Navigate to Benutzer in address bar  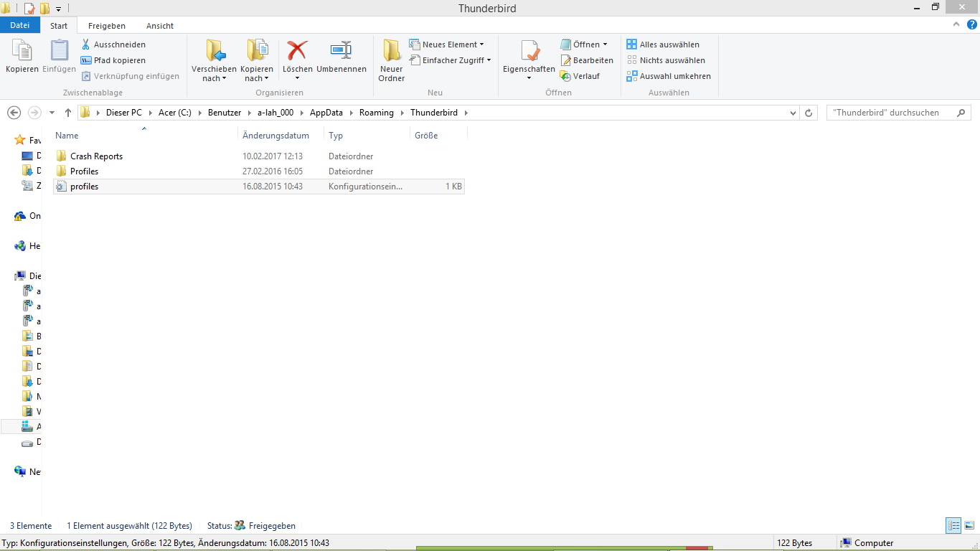point(225,113)
